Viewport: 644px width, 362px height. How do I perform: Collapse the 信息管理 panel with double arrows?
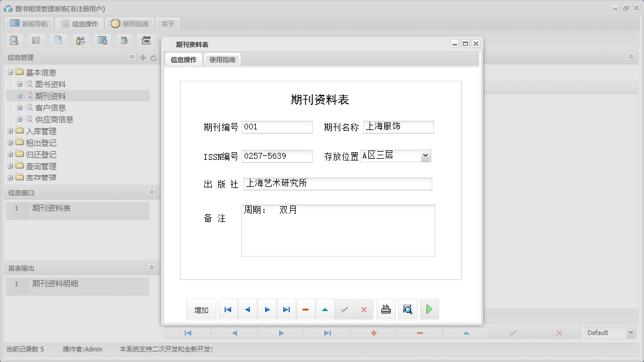pyautogui.click(x=132, y=57)
